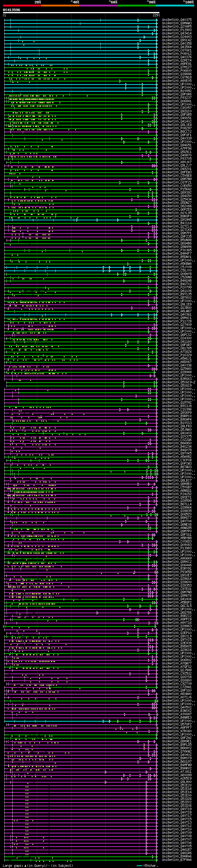Screen dimensions: 197x868
Task: Click the query end position 229
Action: click(155, 15)
